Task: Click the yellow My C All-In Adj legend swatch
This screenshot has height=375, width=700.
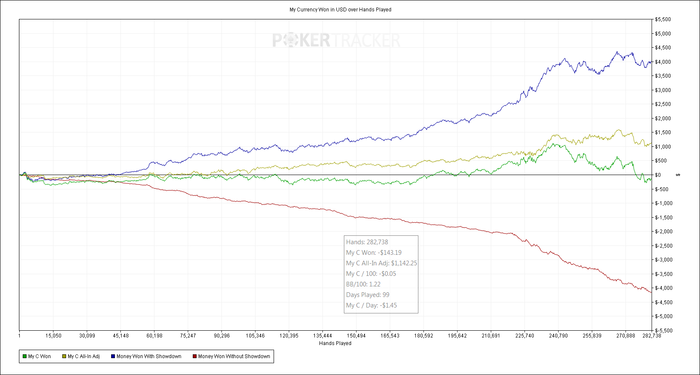Action: point(64,356)
